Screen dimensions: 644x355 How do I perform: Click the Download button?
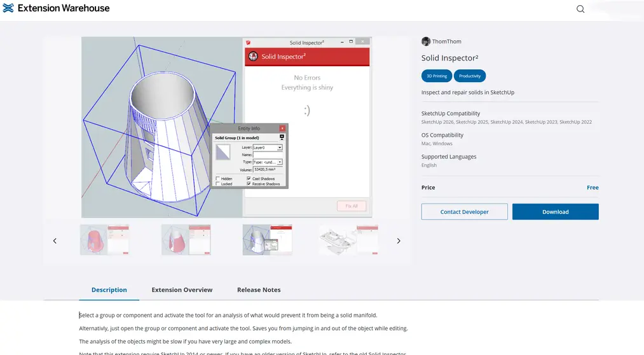[555, 212]
